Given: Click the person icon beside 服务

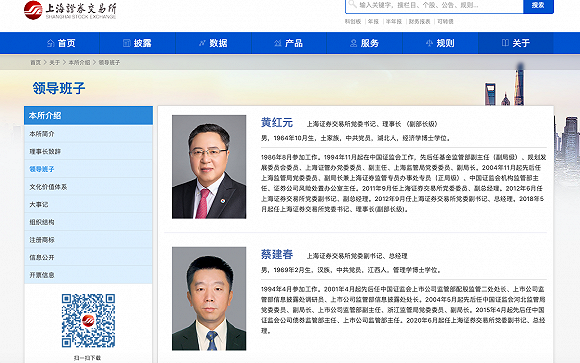Looking at the screenshot, I should 353,43.
